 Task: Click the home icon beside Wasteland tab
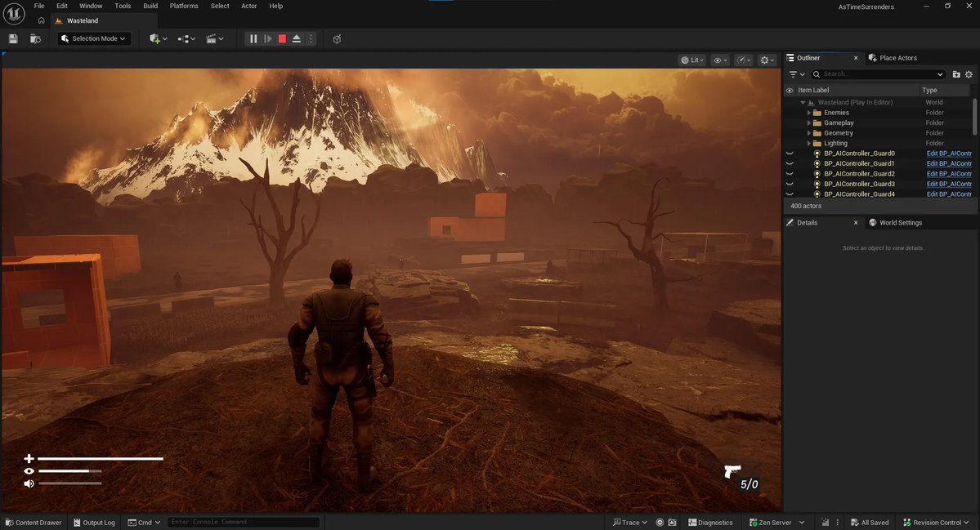coord(41,20)
